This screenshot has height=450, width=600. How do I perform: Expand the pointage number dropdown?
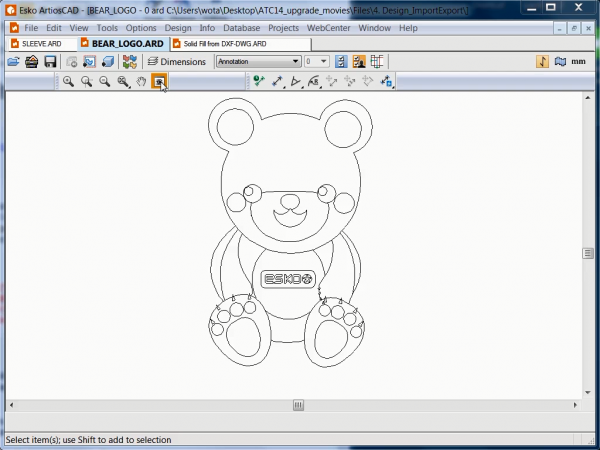click(x=324, y=62)
